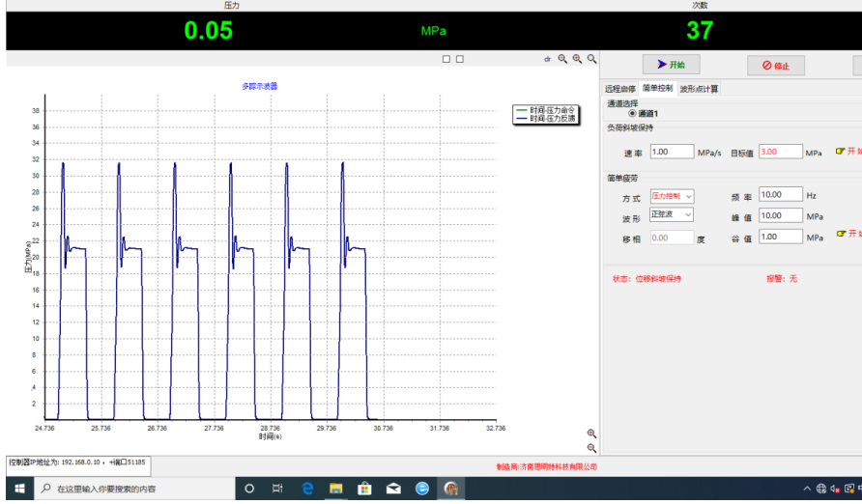Toggle the second checkbox above the chart
Viewport: 862px width, 504px height.
pos(460,59)
